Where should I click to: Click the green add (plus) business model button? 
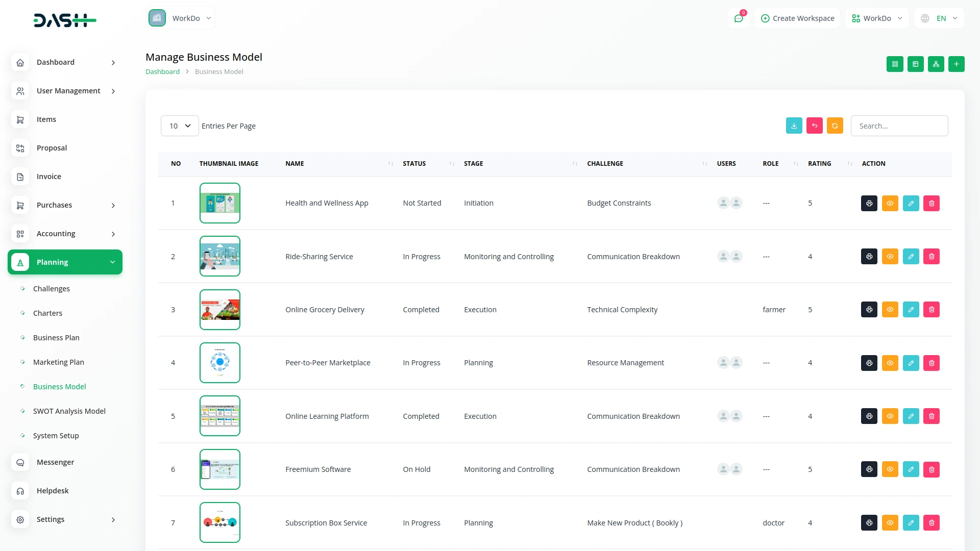tap(956, 64)
